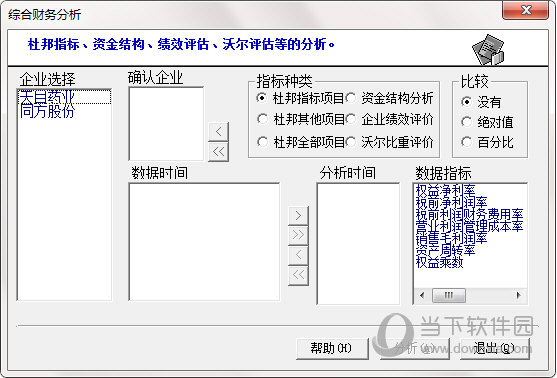Click the single left arrow beside 确认企业
The width and height of the screenshot is (557, 378).
pos(218,132)
